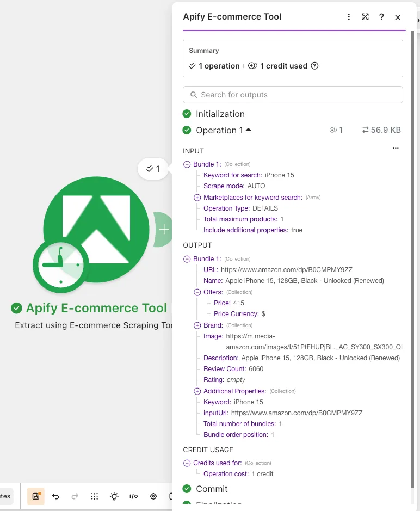Click the Operation cost 1 credit row
Screen dimensions: 420x511
click(238, 474)
